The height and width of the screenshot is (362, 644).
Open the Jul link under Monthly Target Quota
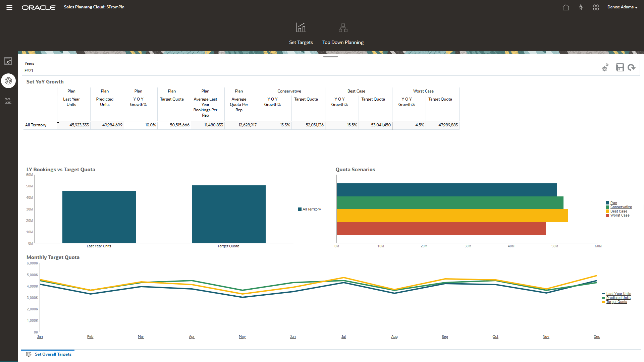coord(343,337)
